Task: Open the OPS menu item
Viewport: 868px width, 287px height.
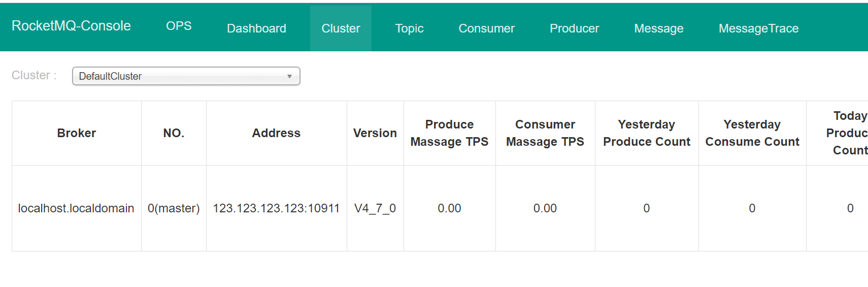Action: 179,26
